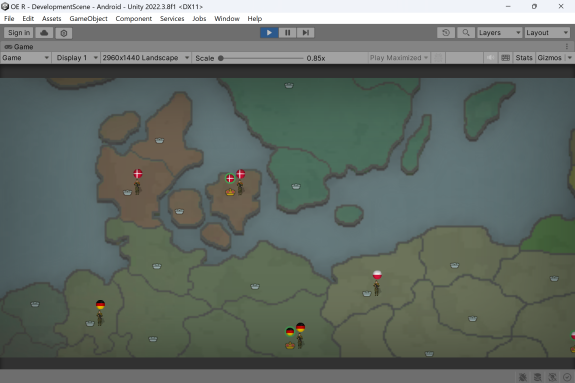Screen dimensions: 575x383
Task: Open the Layout dropdown
Action: coord(547,33)
